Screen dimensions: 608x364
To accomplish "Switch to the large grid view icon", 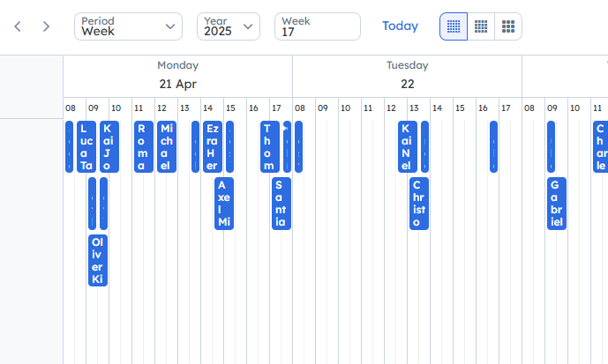I will 508,26.
